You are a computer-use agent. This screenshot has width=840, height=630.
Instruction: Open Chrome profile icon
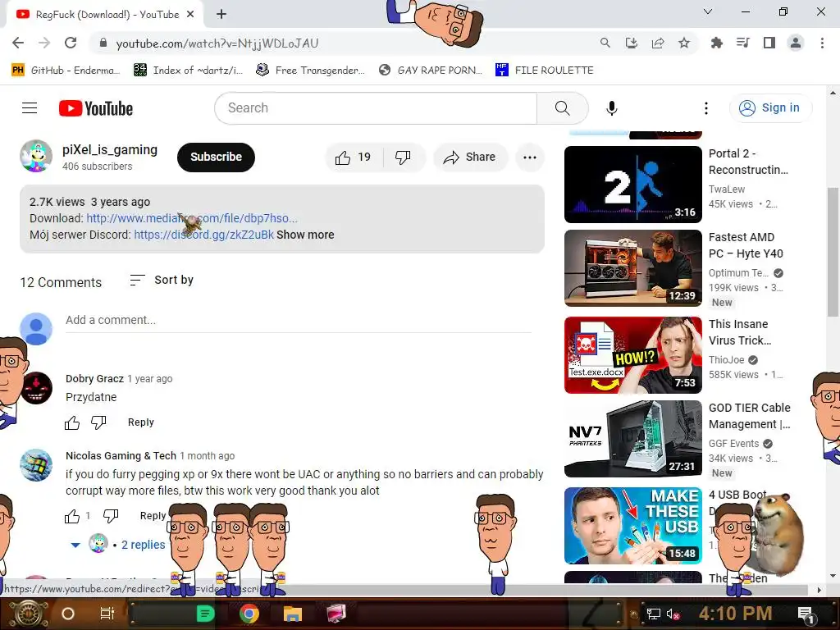[x=796, y=43]
